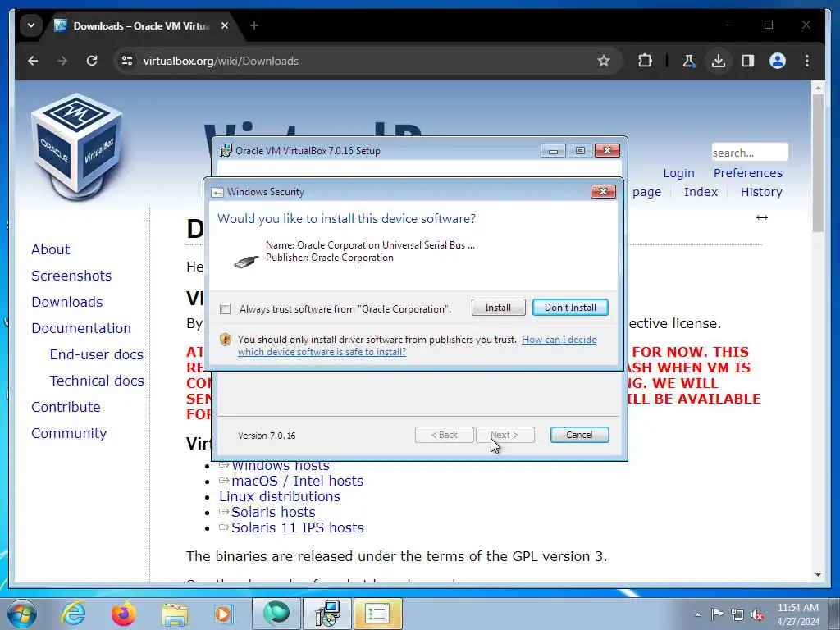Open Solaris 11 IPS hosts link
The width and height of the screenshot is (840, 630).
297,527
